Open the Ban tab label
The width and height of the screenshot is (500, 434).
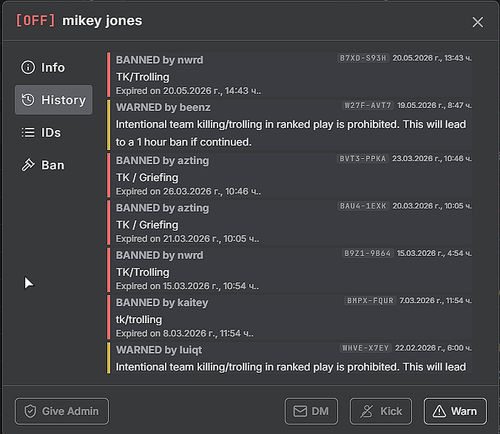pos(53,165)
